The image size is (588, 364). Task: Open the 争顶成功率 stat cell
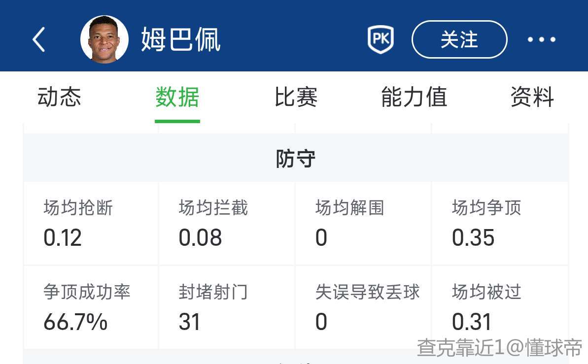[x=91, y=307]
